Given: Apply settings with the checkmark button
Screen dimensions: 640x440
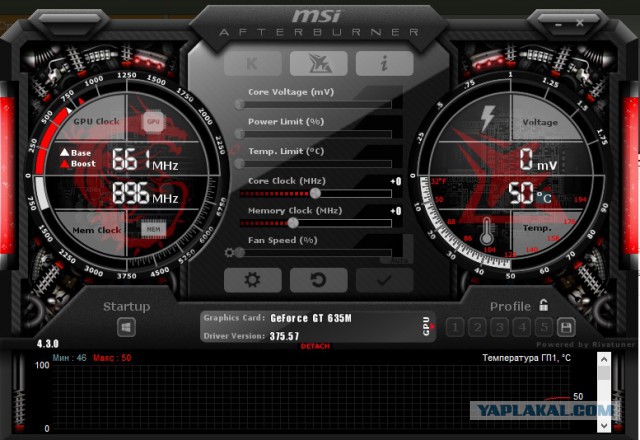Looking at the screenshot, I should [384, 280].
